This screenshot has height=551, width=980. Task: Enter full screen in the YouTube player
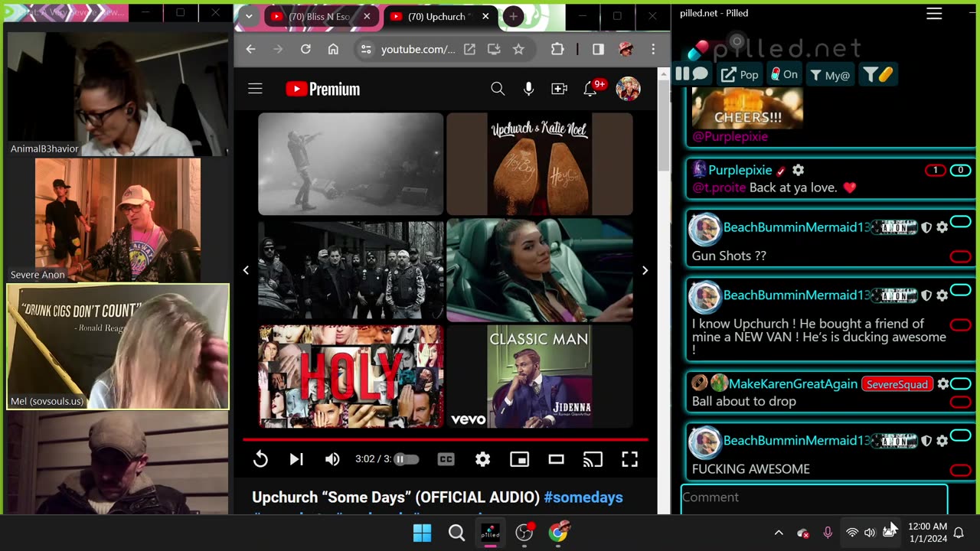[629, 459]
